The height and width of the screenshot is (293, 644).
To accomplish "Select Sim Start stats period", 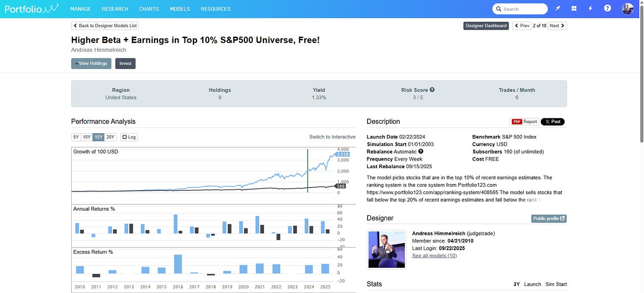I will click(556, 284).
